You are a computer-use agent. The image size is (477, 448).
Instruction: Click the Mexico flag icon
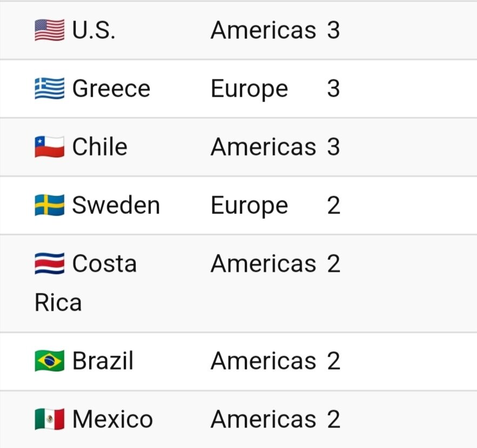(49, 419)
